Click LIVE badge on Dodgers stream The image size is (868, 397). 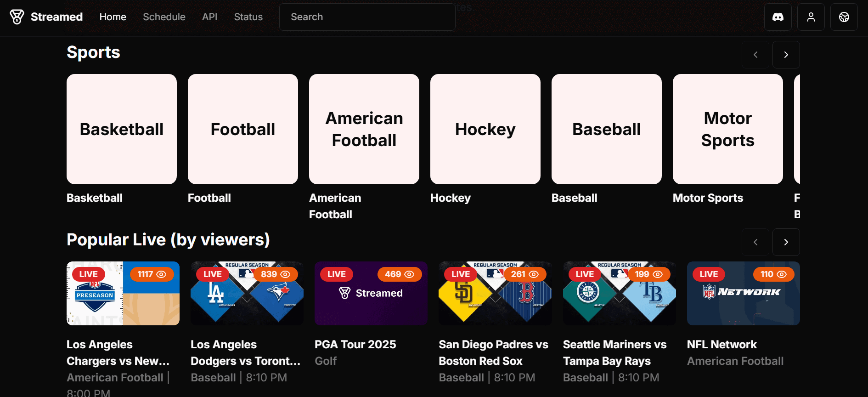tap(213, 274)
